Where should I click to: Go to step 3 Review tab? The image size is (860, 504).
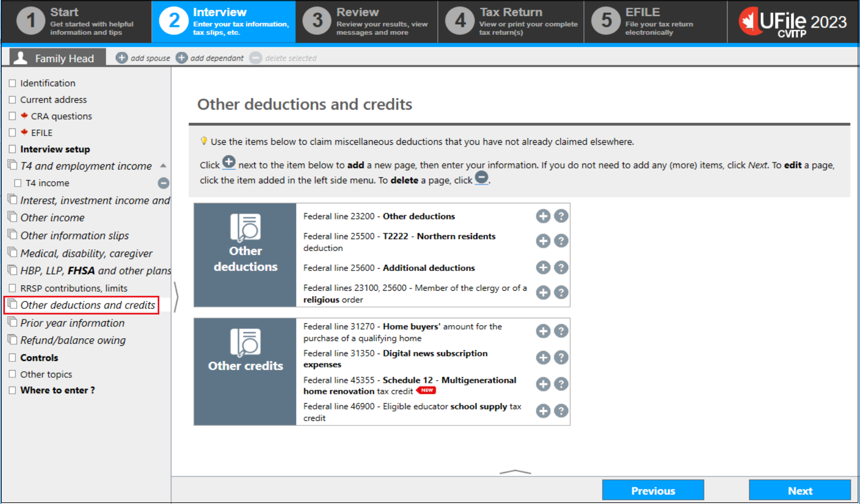(x=367, y=21)
